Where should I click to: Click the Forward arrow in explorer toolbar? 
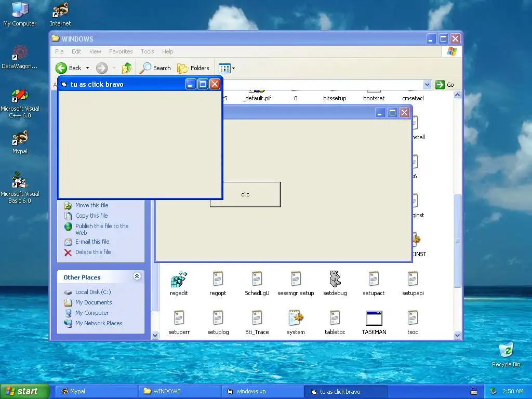(102, 68)
